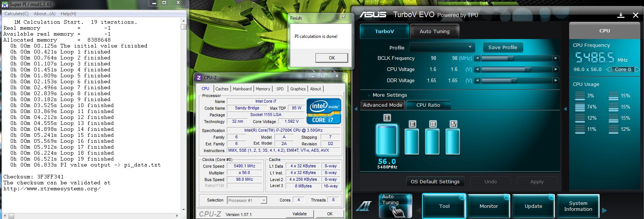Click the Intel Core i7 logo in CPU-Z
644x219 pixels.
(324, 111)
